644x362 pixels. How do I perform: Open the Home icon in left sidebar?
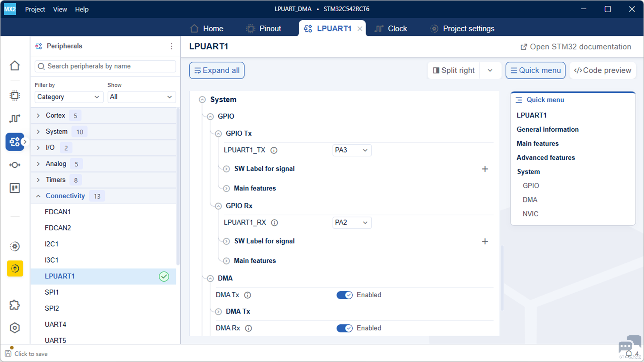tap(15, 66)
